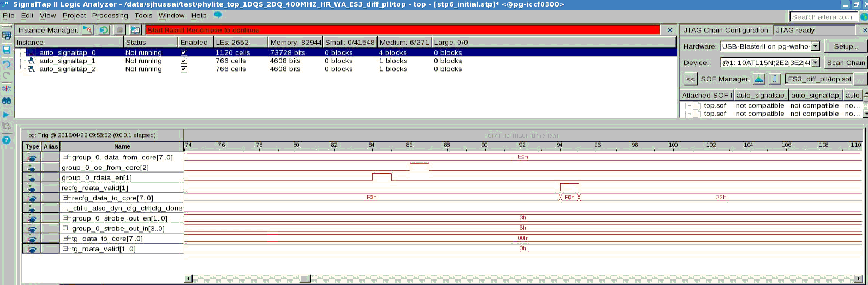Click Stop Analysis icon in Instance Manager
Viewport: 868px width, 285px height.
click(119, 30)
